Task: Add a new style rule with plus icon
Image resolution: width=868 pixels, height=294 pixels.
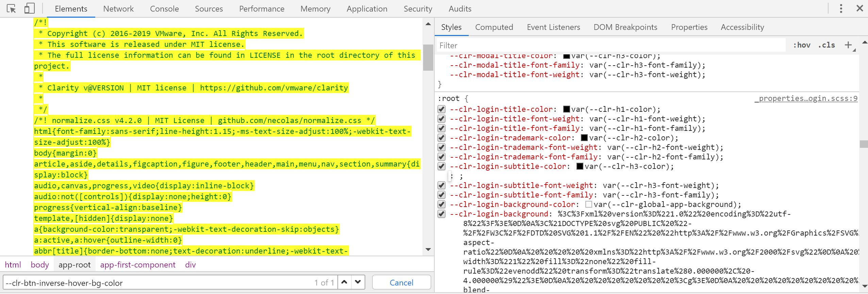Action: tap(848, 45)
